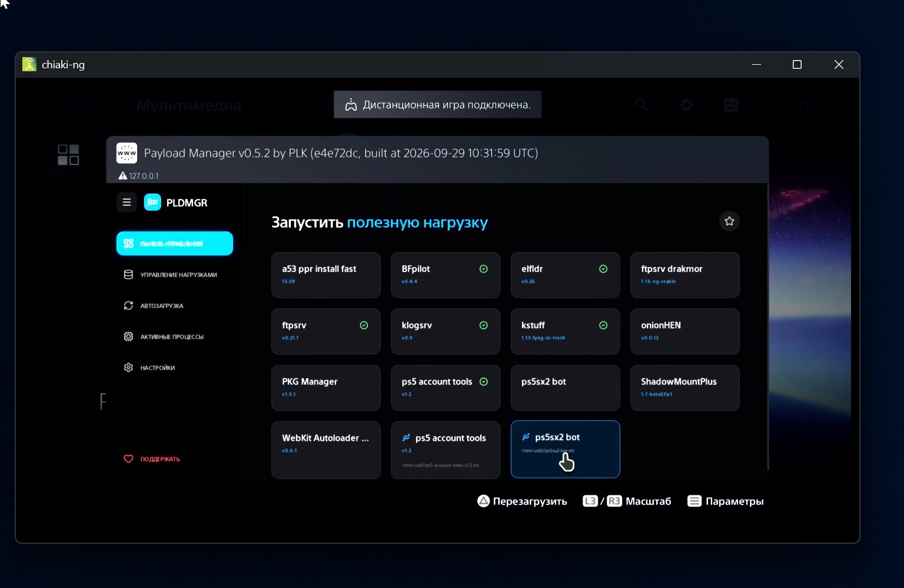Click the warning triangle next to 127.0.0.1
The image size is (904, 588).
(x=123, y=175)
